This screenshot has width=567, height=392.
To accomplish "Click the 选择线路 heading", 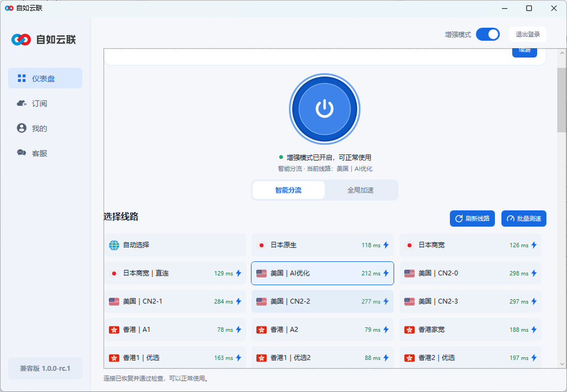I will [x=121, y=216].
